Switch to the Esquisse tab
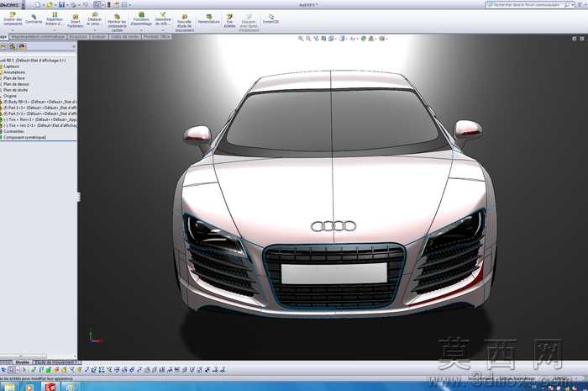Screen dimensions: 588x391 click(78, 37)
